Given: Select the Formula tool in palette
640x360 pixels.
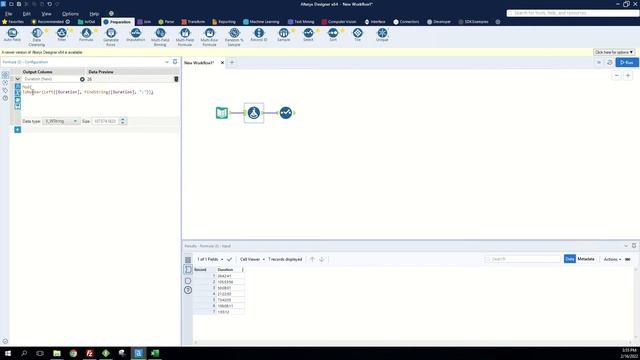Looking at the screenshot, I should (x=86, y=35).
